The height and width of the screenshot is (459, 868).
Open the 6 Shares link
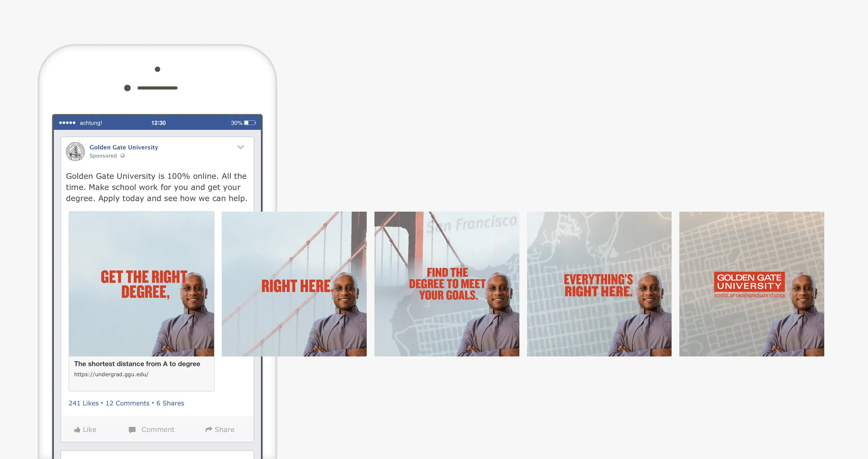point(170,403)
